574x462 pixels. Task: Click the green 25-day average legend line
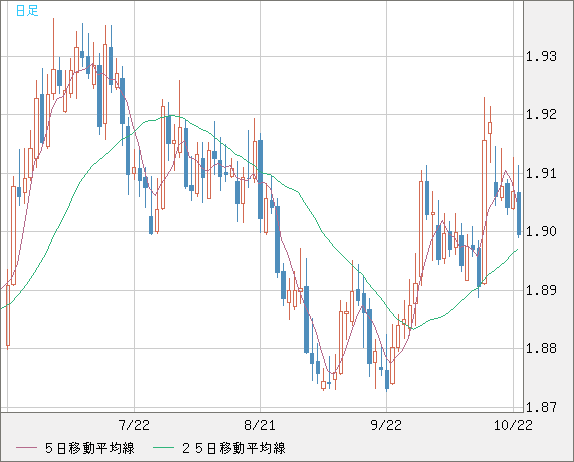point(163,448)
